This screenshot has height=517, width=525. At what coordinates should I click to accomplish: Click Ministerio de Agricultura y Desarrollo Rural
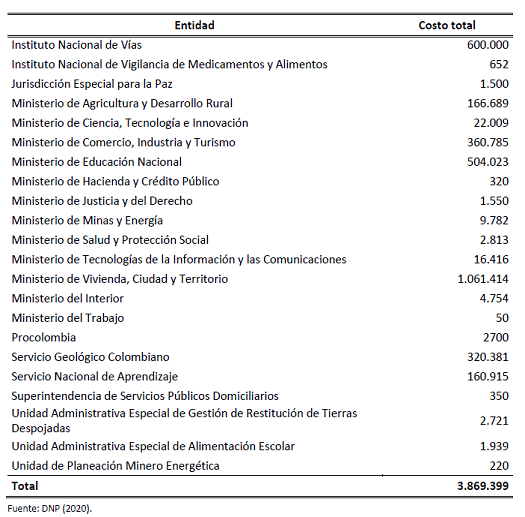(122, 103)
